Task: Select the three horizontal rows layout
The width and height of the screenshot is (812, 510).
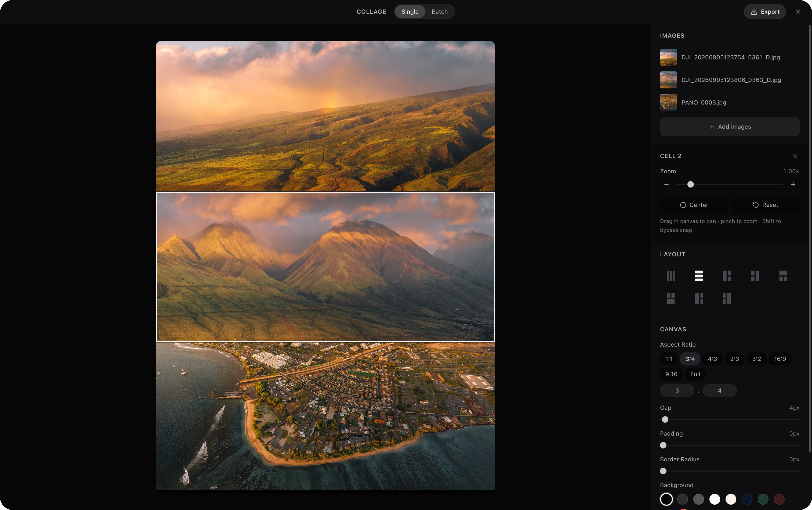Action: pos(699,276)
